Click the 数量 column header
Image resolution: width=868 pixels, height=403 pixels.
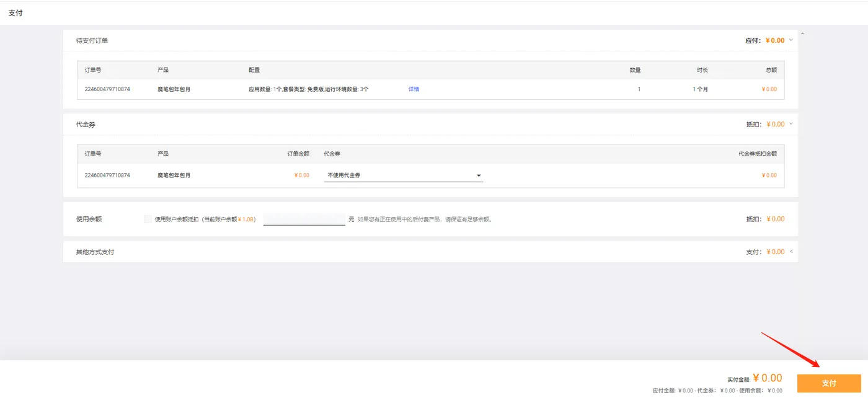tap(635, 70)
